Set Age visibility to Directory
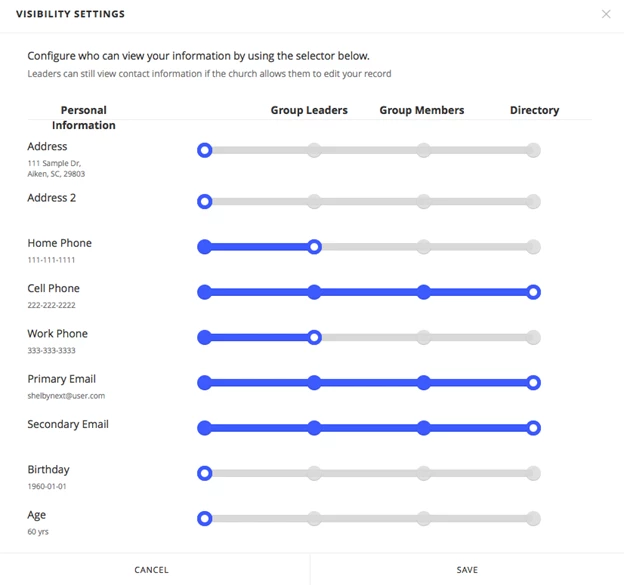 coord(533,519)
